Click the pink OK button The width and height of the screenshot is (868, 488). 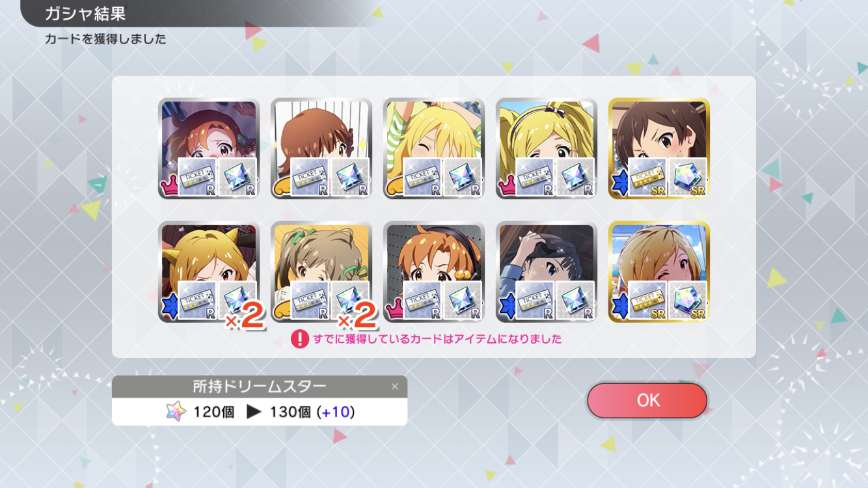coord(647,400)
